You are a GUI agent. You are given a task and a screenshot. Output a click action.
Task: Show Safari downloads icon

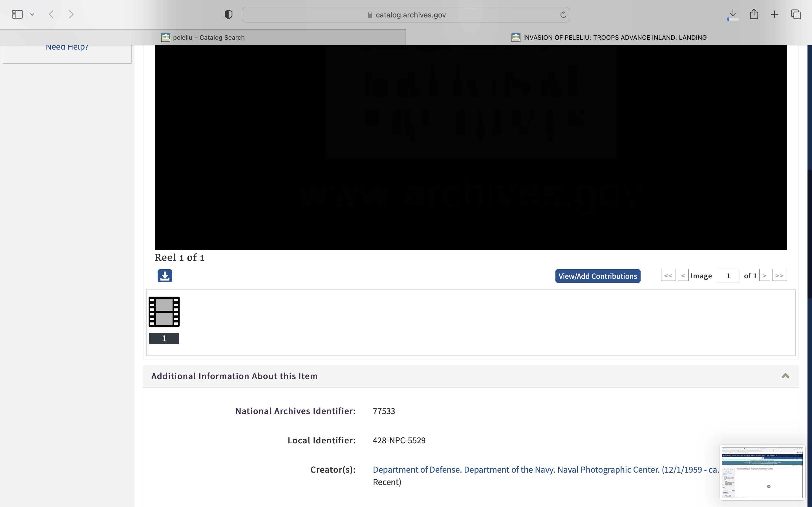click(733, 14)
